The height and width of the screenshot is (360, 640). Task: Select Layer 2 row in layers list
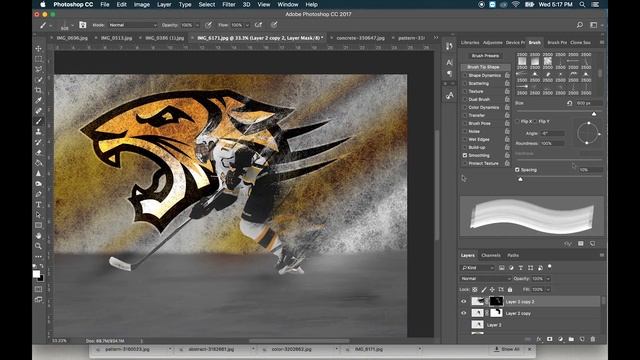(x=530, y=325)
